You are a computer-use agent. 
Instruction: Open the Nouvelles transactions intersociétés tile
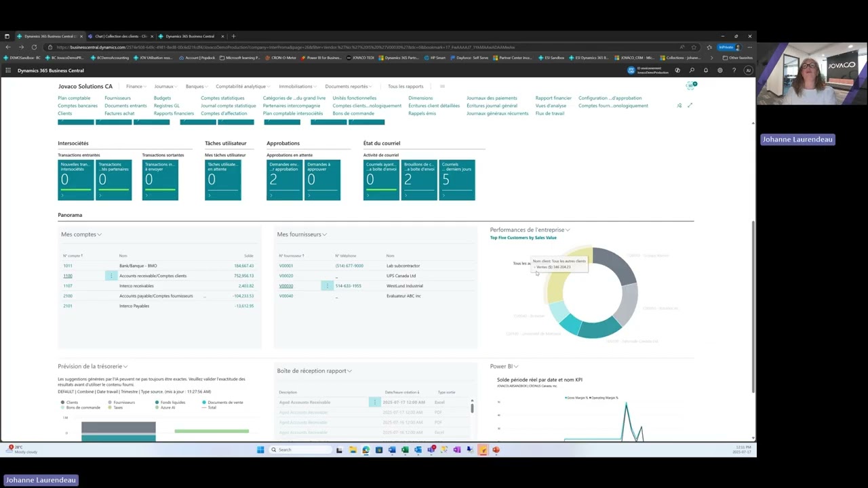pyautogui.click(x=76, y=180)
